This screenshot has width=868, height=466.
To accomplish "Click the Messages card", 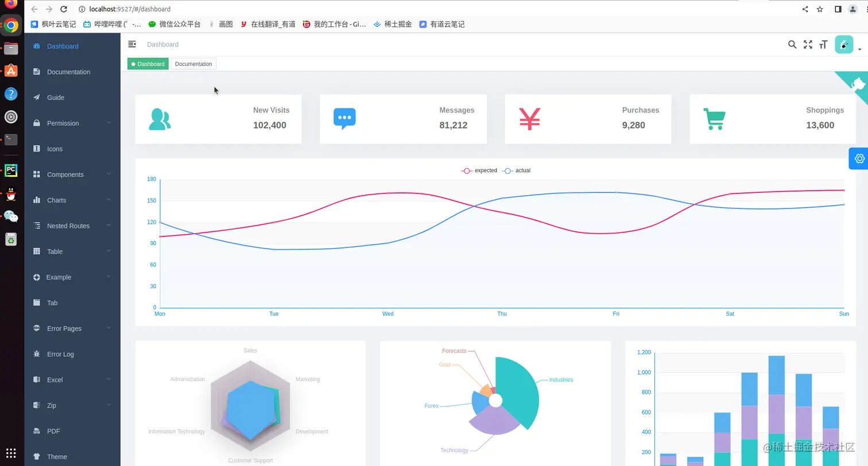I will pyautogui.click(x=403, y=119).
